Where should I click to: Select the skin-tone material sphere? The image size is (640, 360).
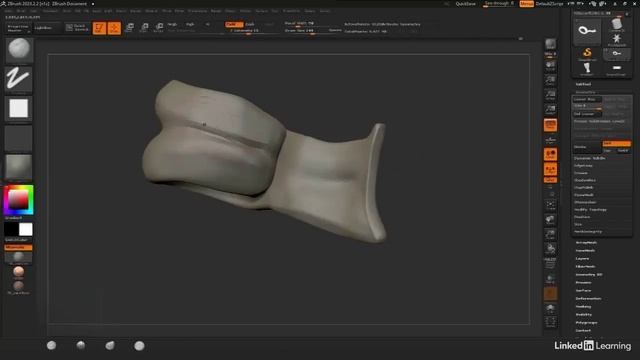tap(18, 272)
